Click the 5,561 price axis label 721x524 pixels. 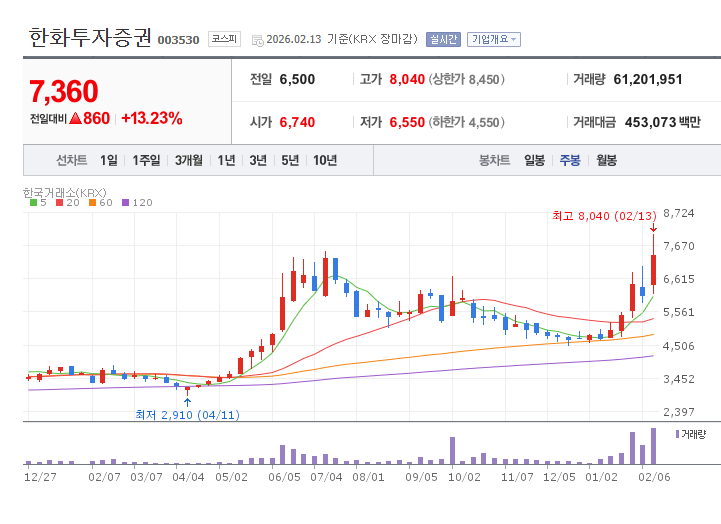point(679,312)
